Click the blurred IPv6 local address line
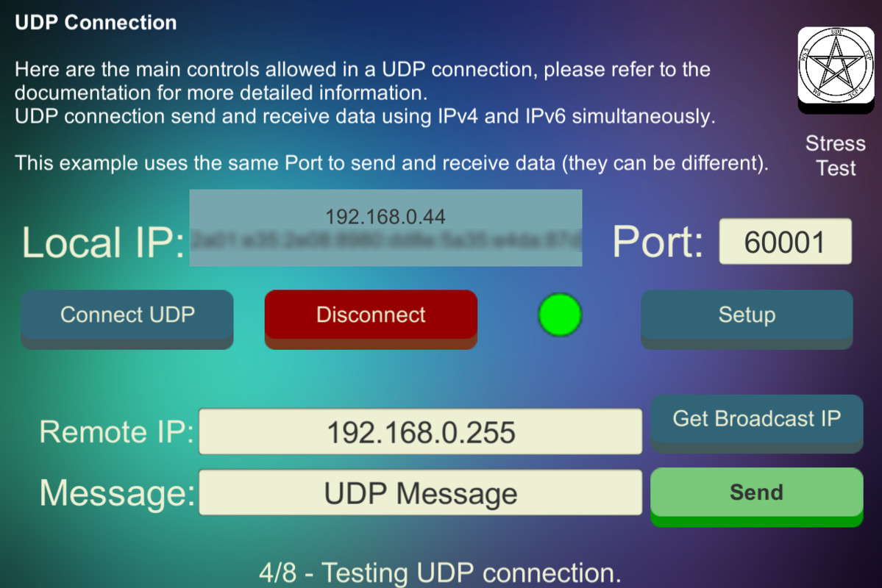The width and height of the screenshot is (882, 588). (x=386, y=240)
